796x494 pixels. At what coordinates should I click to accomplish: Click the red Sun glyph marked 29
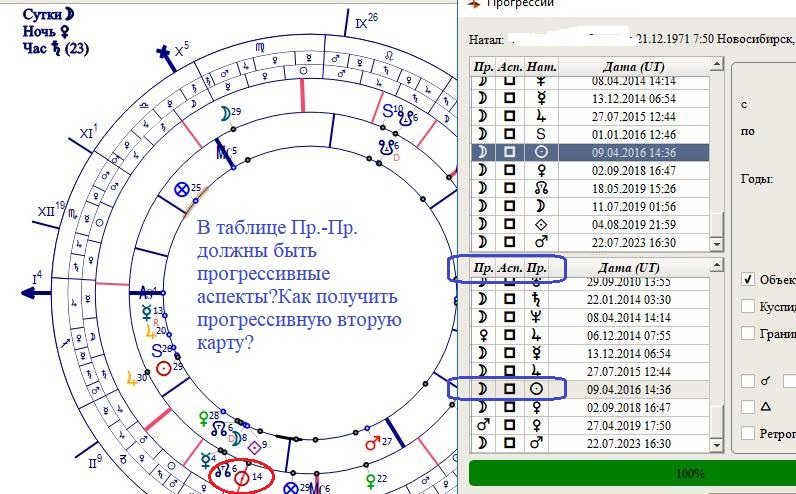click(x=164, y=369)
